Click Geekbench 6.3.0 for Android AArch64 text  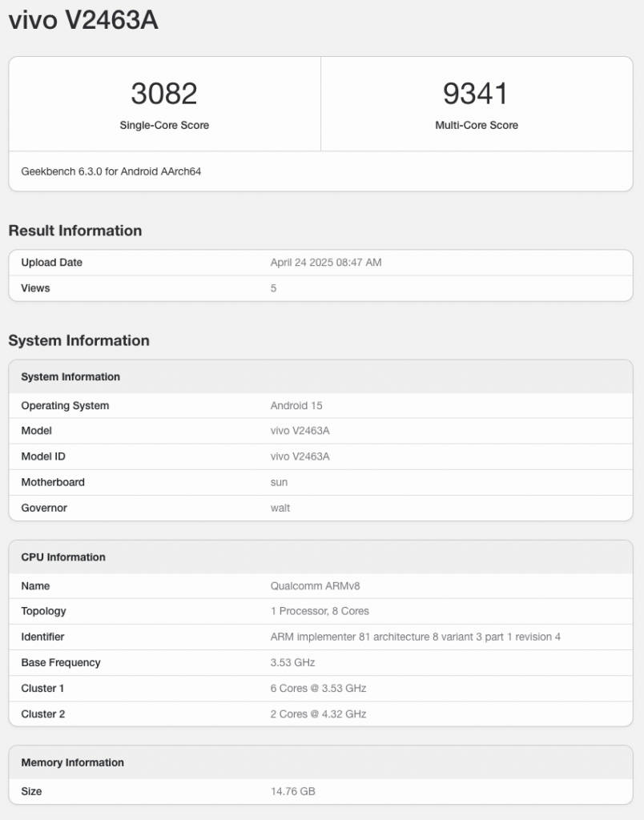pyautogui.click(x=111, y=171)
